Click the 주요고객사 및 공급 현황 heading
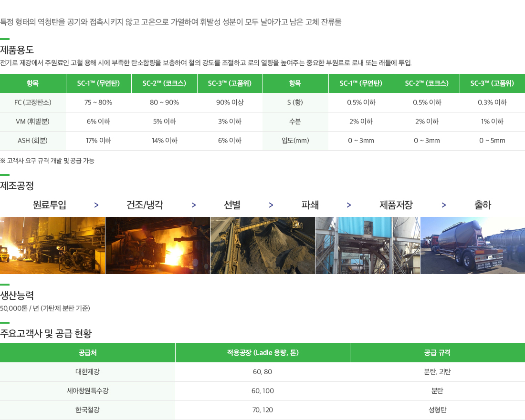525x420 pixels. coord(46,333)
